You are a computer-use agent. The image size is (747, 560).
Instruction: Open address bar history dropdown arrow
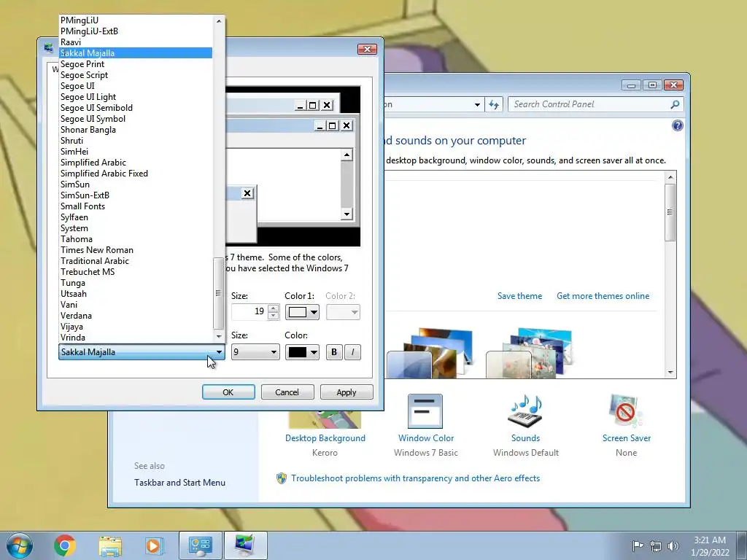(477, 104)
